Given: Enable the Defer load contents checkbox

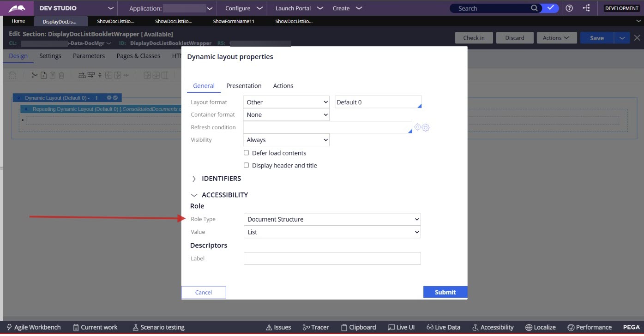Looking at the screenshot, I should tap(247, 153).
